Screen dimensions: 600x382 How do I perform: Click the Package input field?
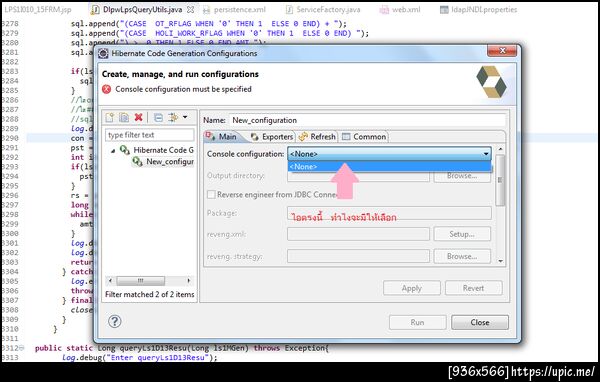click(389, 213)
